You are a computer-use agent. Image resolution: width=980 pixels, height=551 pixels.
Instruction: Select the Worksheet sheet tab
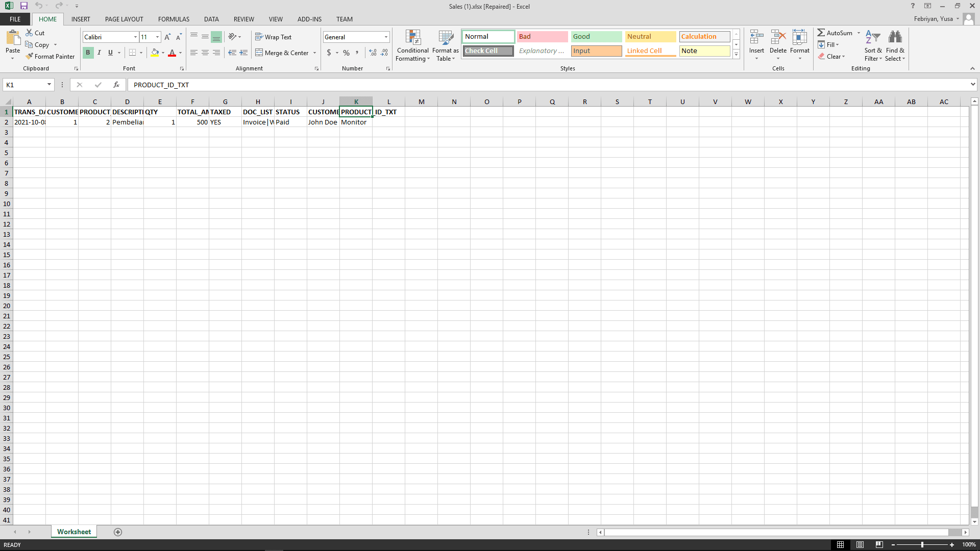click(x=74, y=532)
